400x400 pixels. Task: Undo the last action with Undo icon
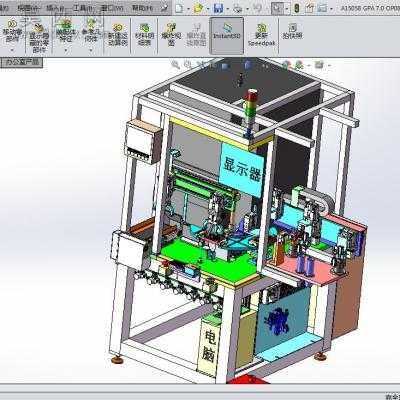[x=257, y=8]
